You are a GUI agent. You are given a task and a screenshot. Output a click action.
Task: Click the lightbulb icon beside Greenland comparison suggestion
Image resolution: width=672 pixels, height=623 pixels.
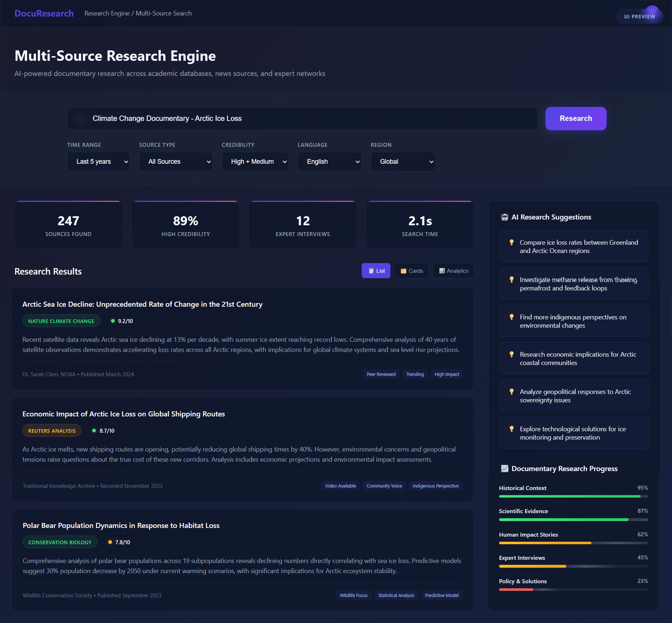click(x=511, y=242)
